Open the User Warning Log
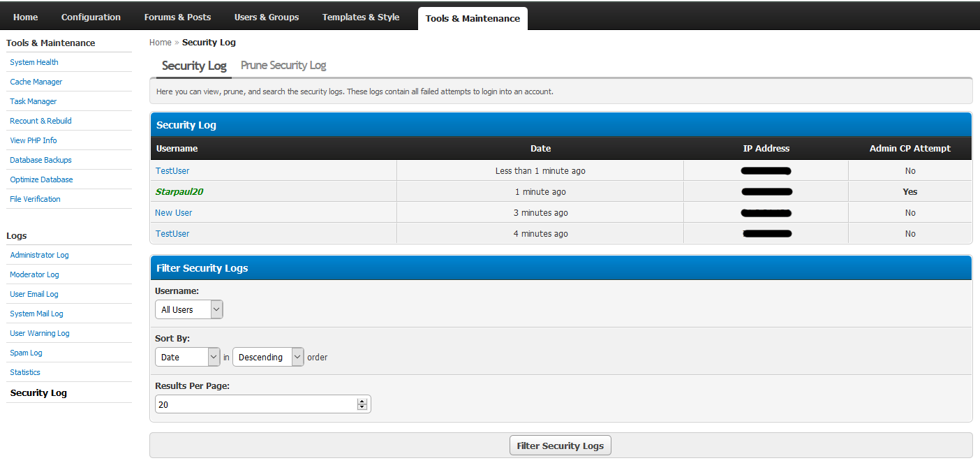 (x=40, y=333)
